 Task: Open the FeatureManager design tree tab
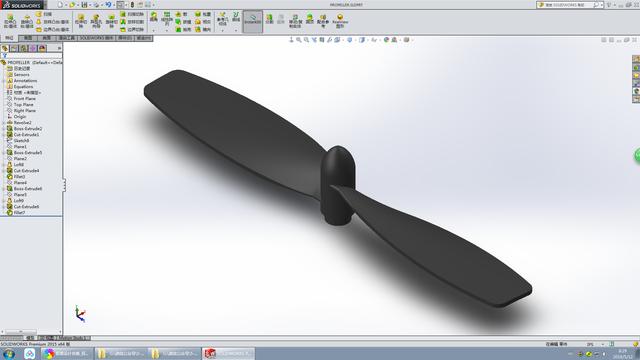(x=5, y=48)
